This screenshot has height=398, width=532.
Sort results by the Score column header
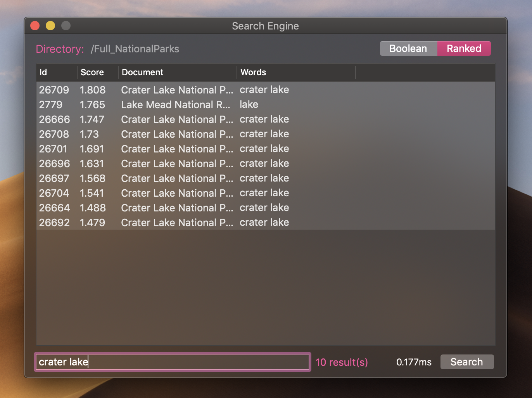click(x=98, y=73)
